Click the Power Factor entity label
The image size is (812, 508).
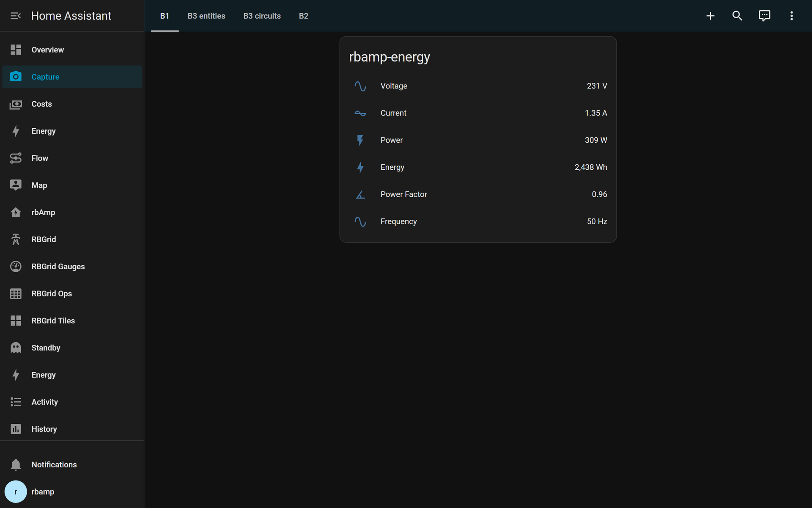[404, 194]
